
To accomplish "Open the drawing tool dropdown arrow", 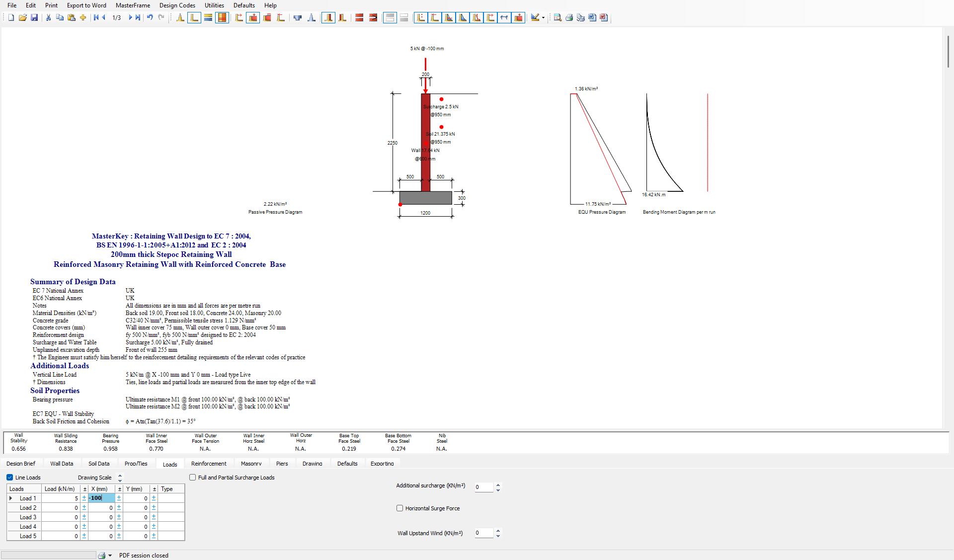I will [543, 18].
